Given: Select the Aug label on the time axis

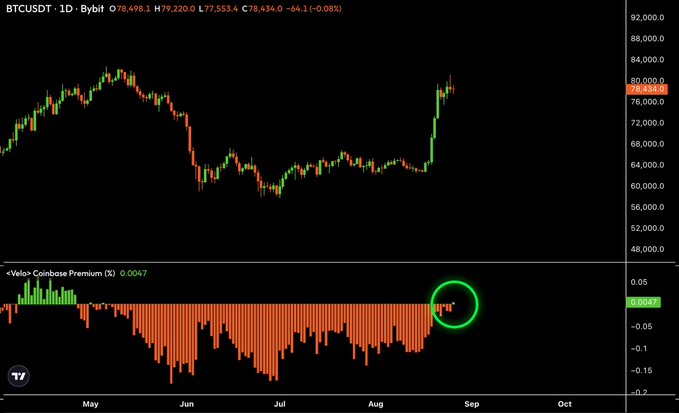Looking at the screenshot, I should (376, 404).
